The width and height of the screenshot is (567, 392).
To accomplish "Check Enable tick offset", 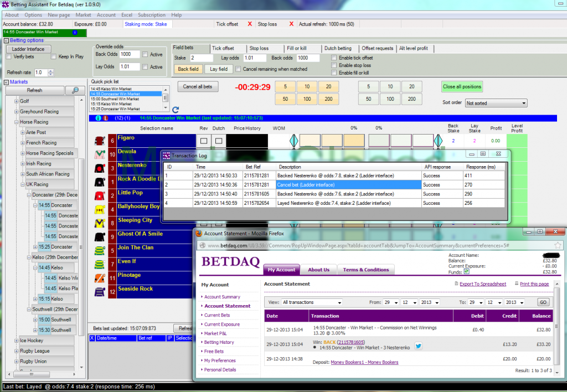I will (334, 58).
